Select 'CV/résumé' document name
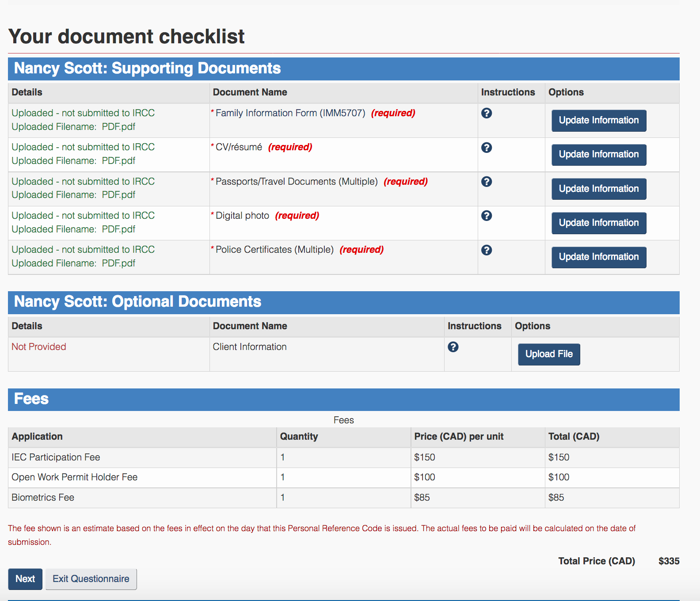The width and height of the screenshot is (700, 601). (x=239, y=147)
